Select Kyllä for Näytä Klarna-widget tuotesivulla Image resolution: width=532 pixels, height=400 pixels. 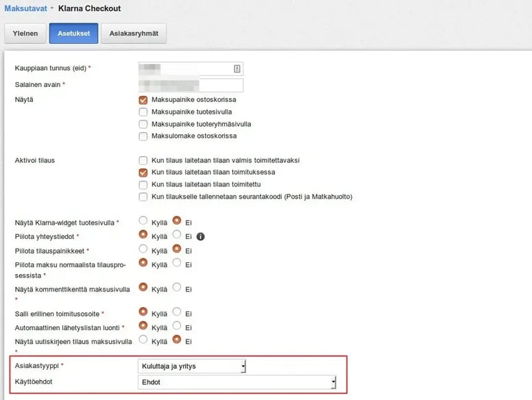143,221
